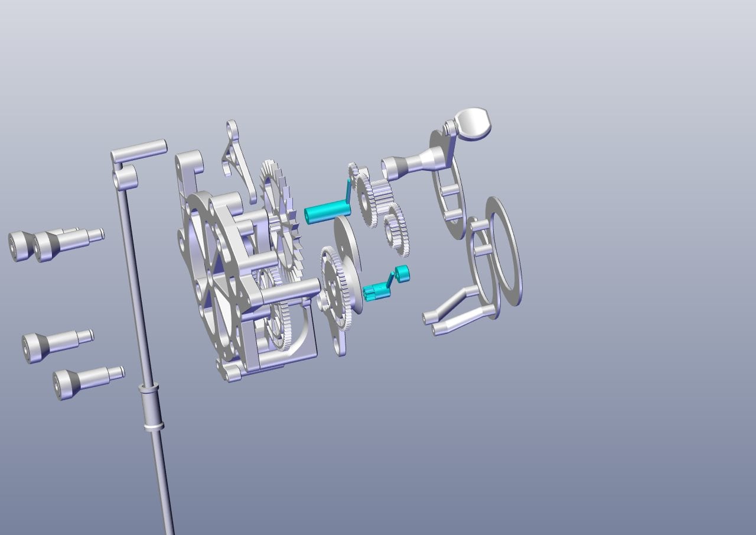
Task: Select the large spur gear with holes
Action: point(335,288)
